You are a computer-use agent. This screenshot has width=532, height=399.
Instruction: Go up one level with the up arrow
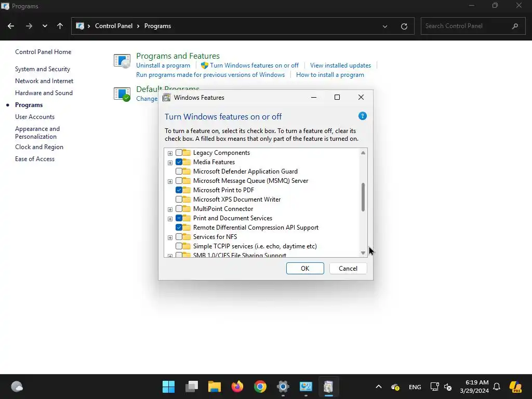pos(60,26)
